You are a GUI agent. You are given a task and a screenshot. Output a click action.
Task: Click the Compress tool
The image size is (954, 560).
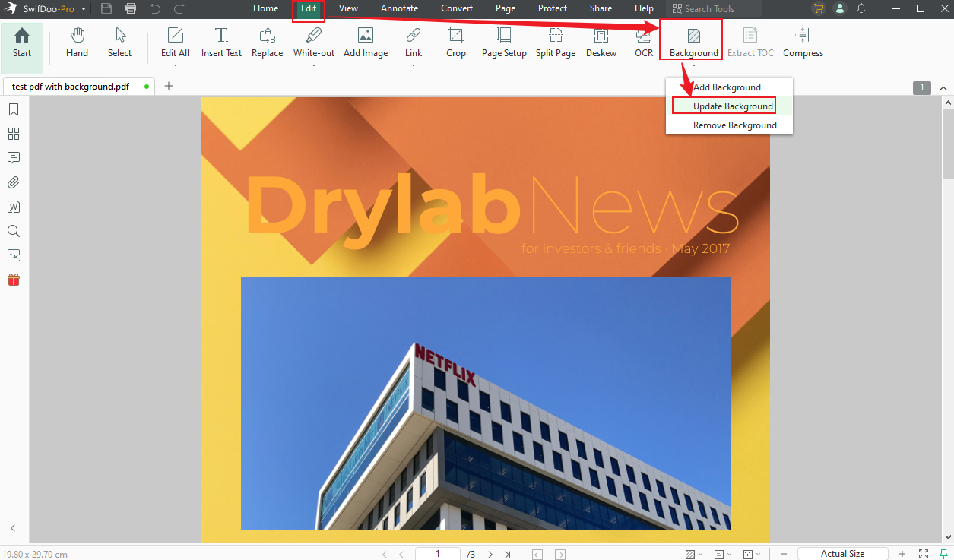[803, 43]
